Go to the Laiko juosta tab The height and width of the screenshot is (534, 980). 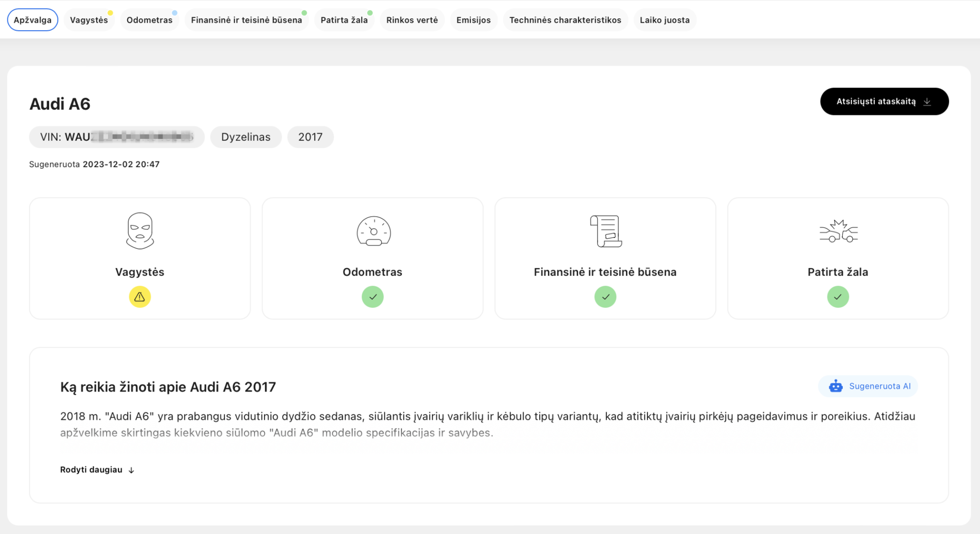664,20
